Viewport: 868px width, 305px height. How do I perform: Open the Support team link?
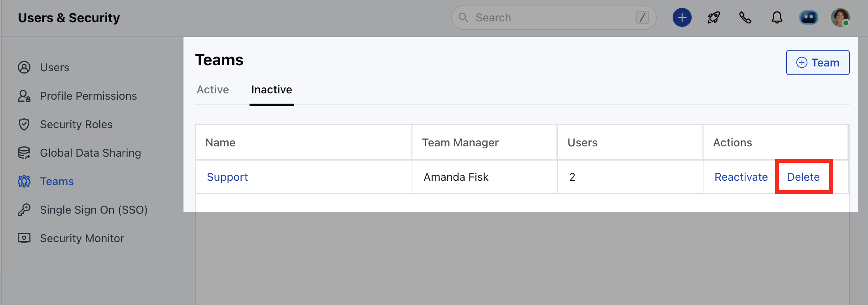(227, 177)
